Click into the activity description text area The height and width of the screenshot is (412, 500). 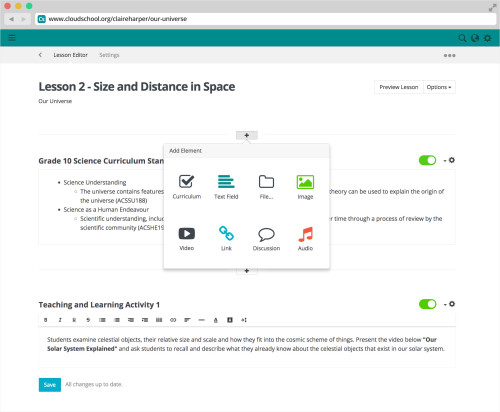pos(247,347)
